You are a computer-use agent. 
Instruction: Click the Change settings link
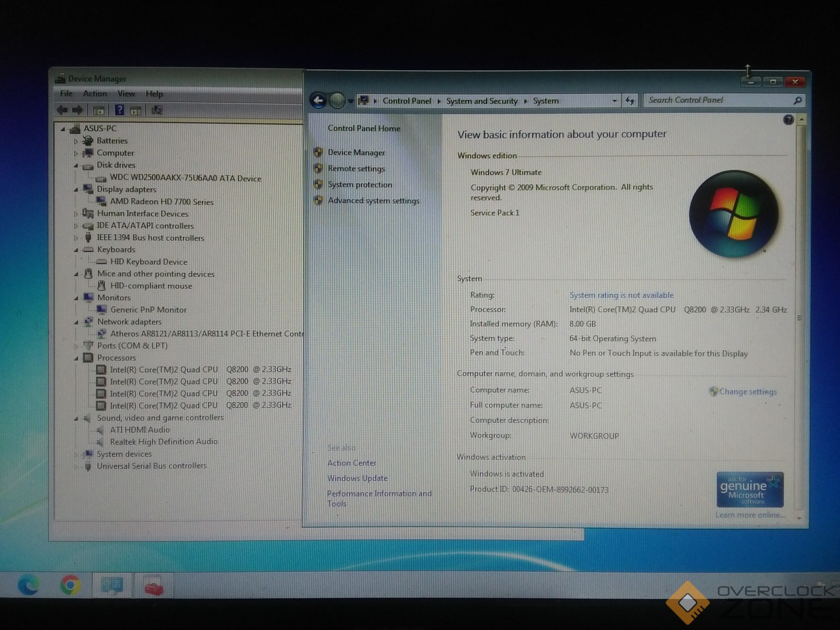748,392
